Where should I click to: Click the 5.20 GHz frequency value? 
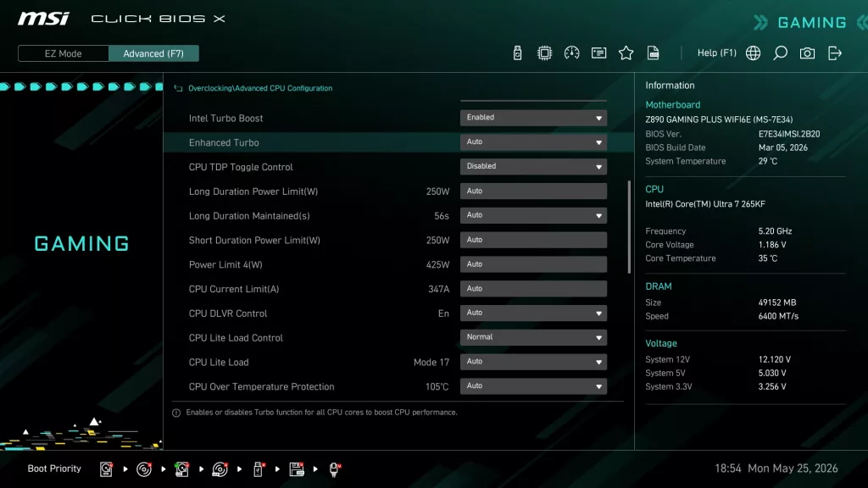(775, 231)
